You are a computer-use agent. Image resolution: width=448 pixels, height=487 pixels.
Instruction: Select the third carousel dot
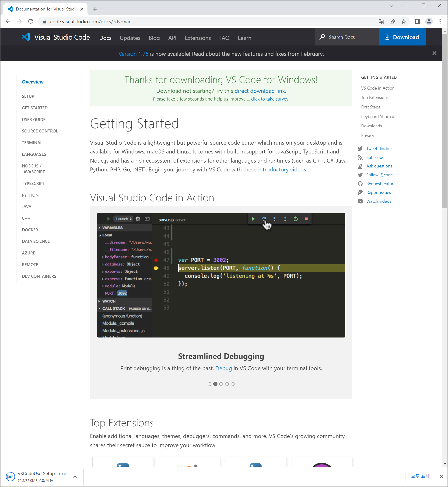pos(221,384)
